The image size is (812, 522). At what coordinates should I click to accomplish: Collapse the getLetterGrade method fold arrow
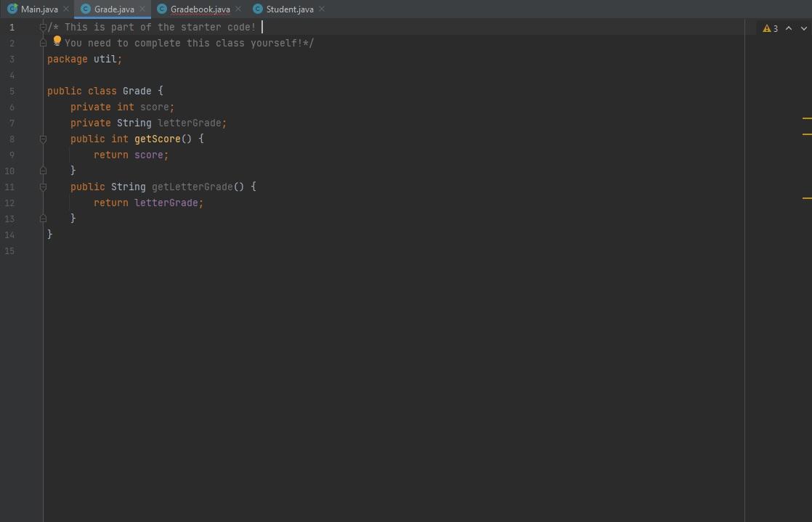click(42, 186)
